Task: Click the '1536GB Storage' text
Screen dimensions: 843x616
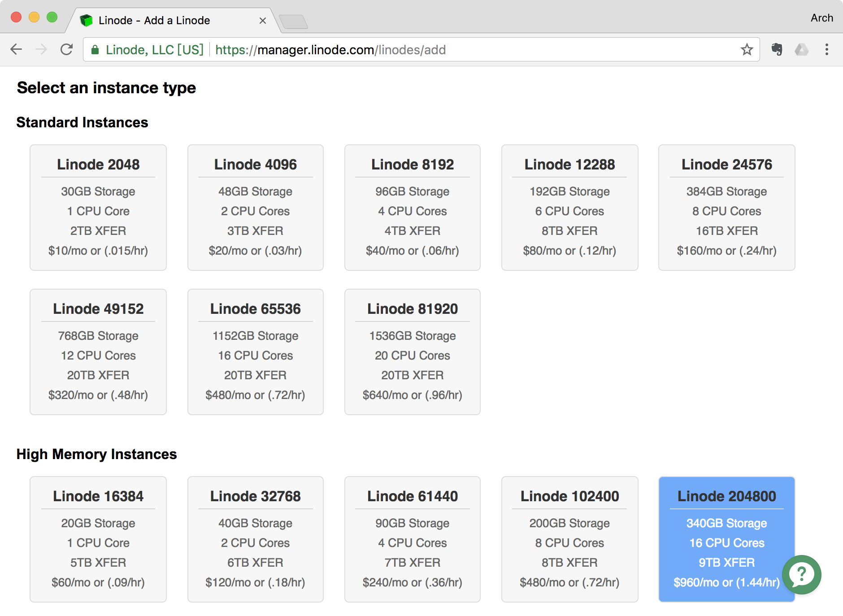Action: click(x=413, y=336)
